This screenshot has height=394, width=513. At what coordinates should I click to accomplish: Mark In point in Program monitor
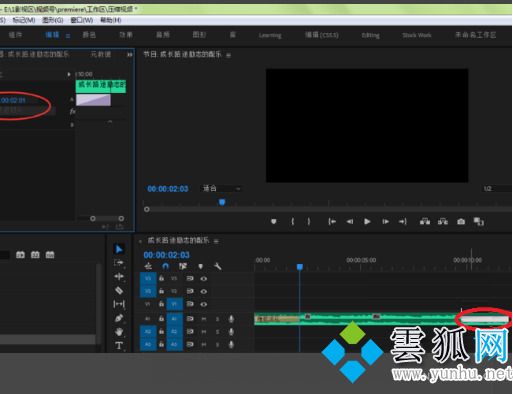pyautogui.click(x=293, y=221)
